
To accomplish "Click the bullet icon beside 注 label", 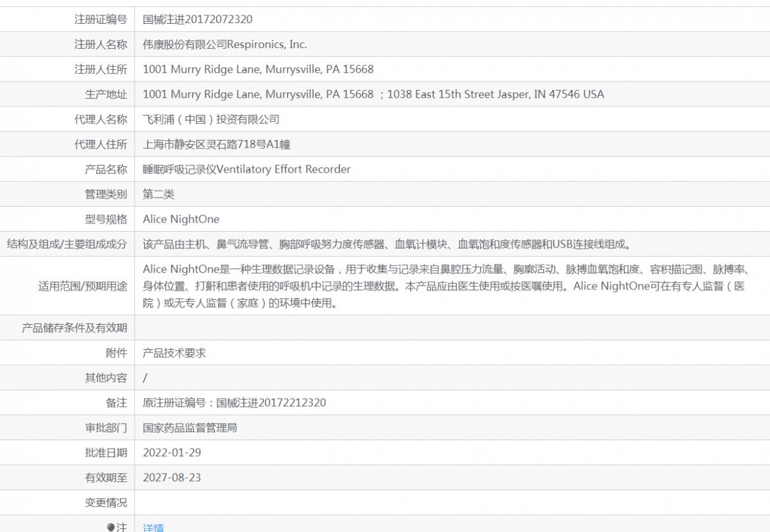I will tap(111, 527).
